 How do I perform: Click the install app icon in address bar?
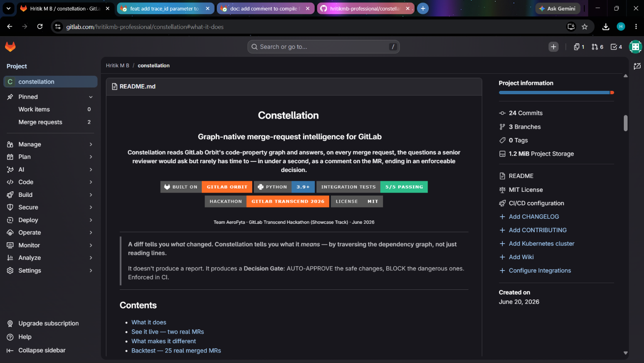571,26
